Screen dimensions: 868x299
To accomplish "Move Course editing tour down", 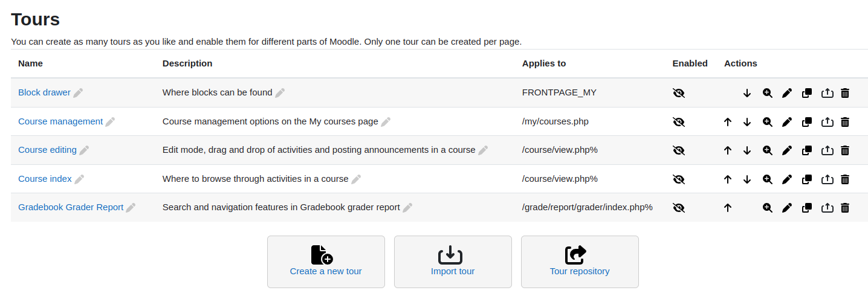I will click(747, 150).
